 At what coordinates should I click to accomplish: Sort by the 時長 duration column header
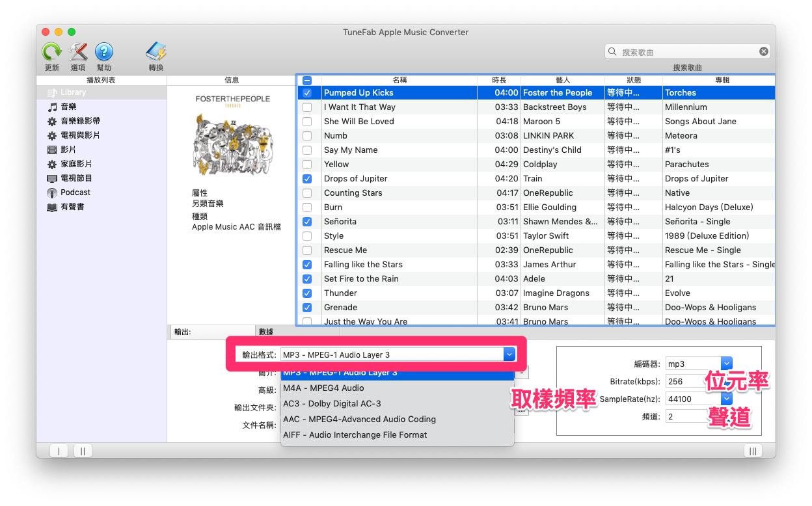(x=499, y=80)
